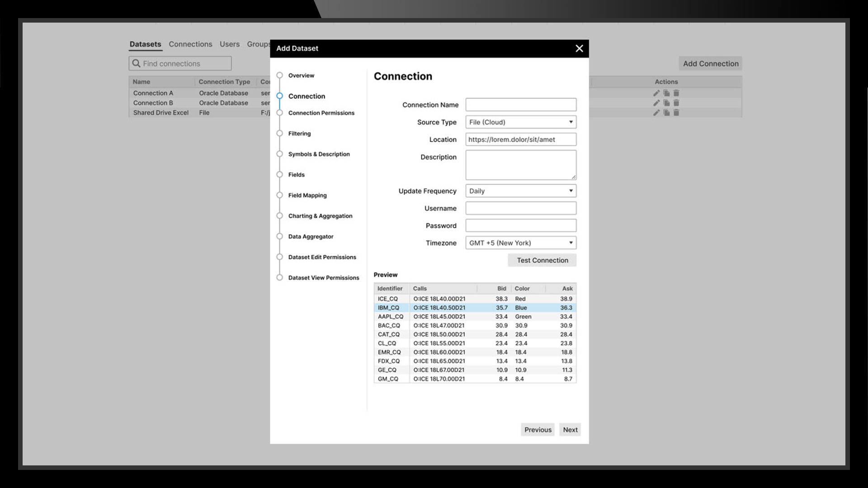Click the magnifier in Find connections box
Viewport: 868px width, 488px height.
[136, 63]
